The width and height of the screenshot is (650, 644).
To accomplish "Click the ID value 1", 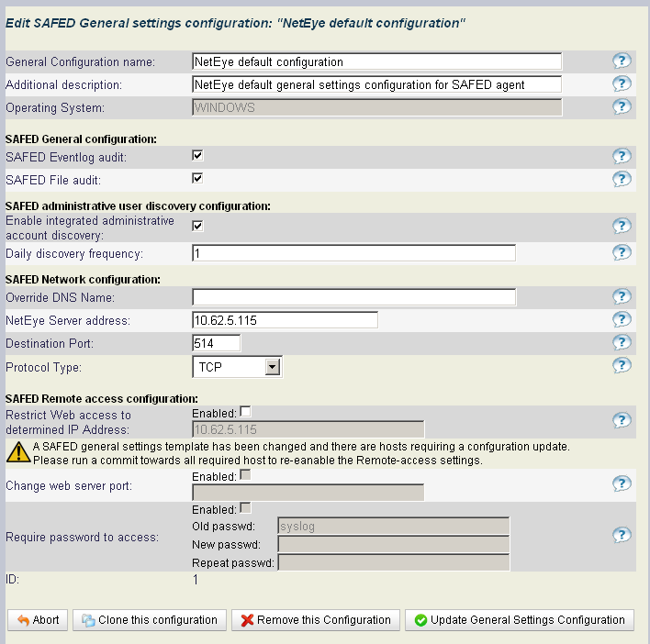I will pyautogui.click(x=196, y=580).
